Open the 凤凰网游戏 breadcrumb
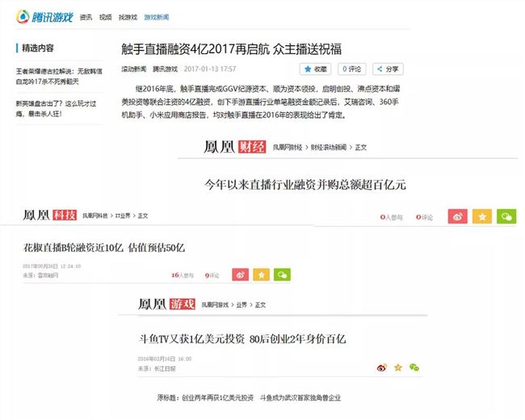 215,305
